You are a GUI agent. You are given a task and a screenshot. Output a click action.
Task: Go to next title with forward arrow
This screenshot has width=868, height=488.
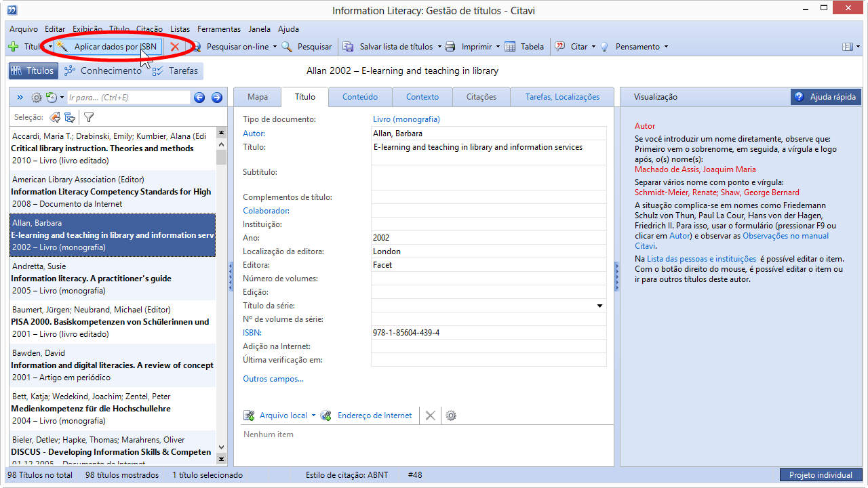click(x=217, y=98)
